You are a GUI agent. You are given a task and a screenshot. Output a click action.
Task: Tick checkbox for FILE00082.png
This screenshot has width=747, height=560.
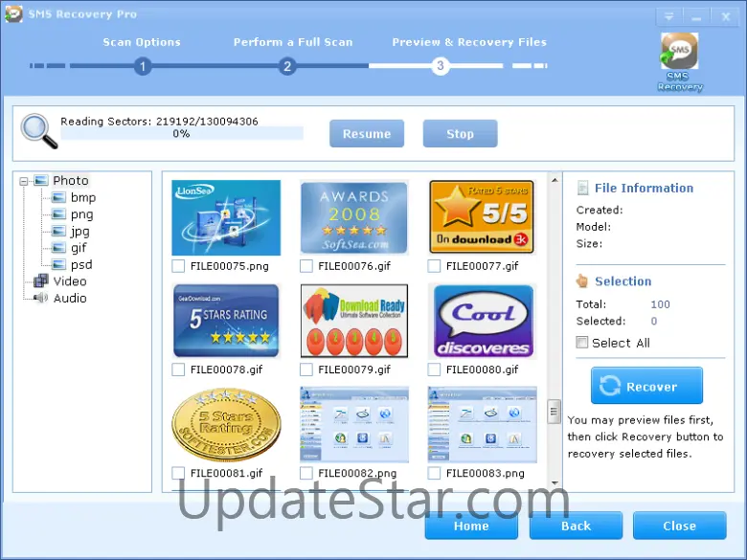(306, 473)
